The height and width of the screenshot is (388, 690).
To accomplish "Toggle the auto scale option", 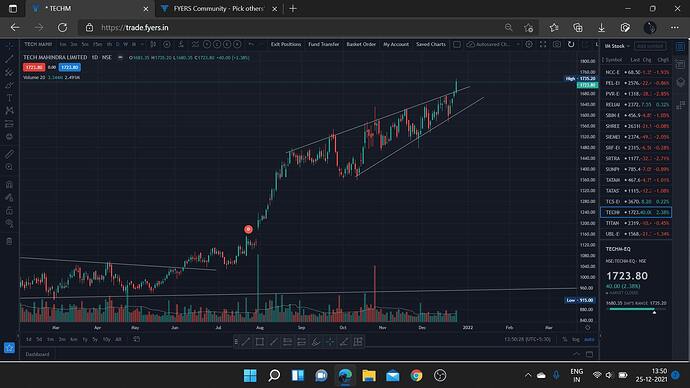I will click(x=589, y=340).
